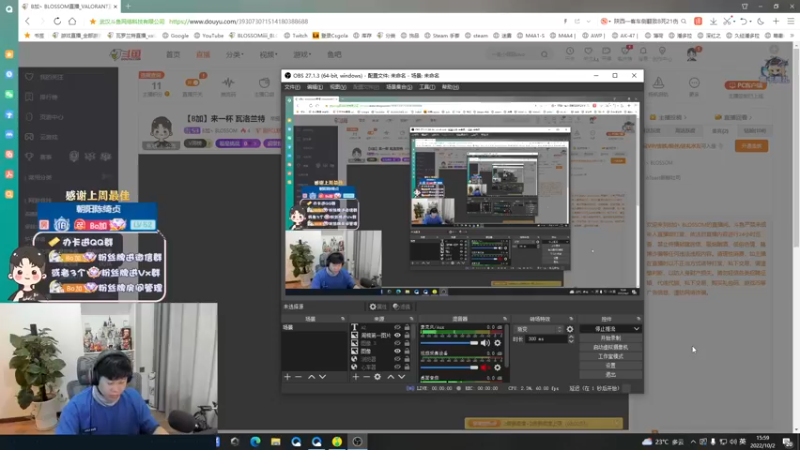Open the OBS View menu

[337, 87]
